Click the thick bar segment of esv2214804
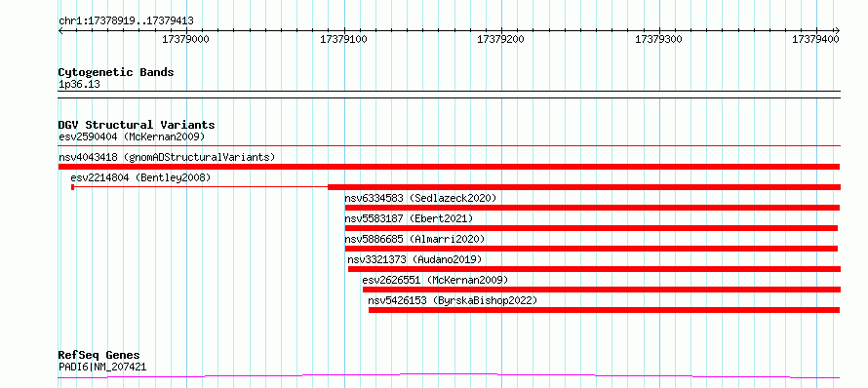Screen dimensions: 868x388 tap(584, 187)
